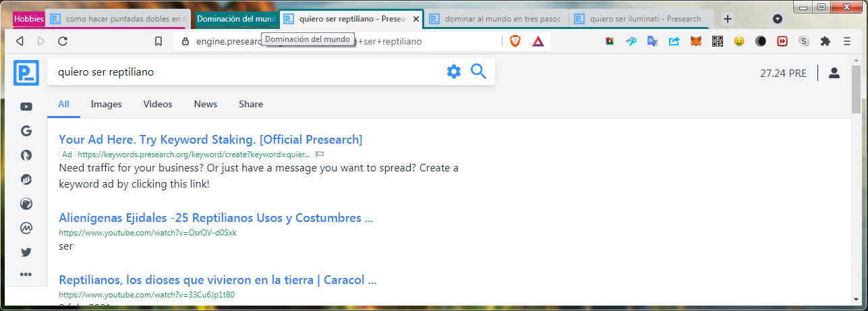Screen dimensions: 868x311
Task: Switch to Images results
Action: click(106, 104)
